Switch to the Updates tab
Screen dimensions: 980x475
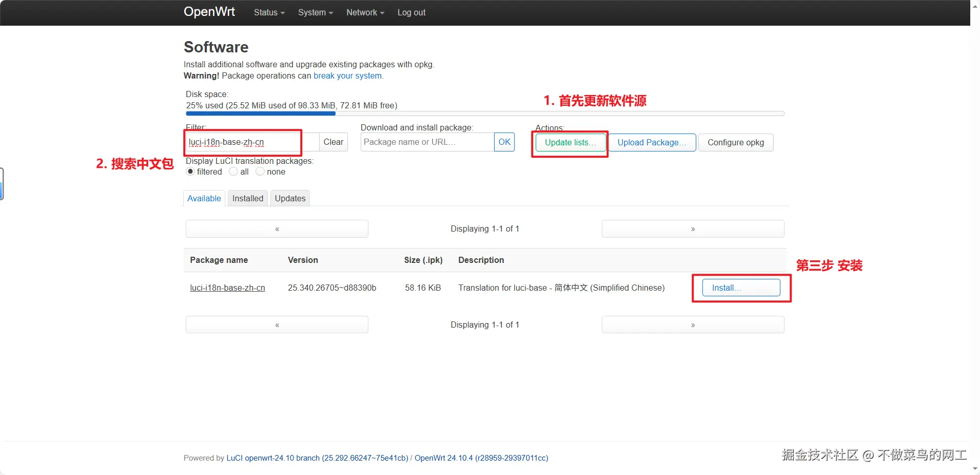290,198
